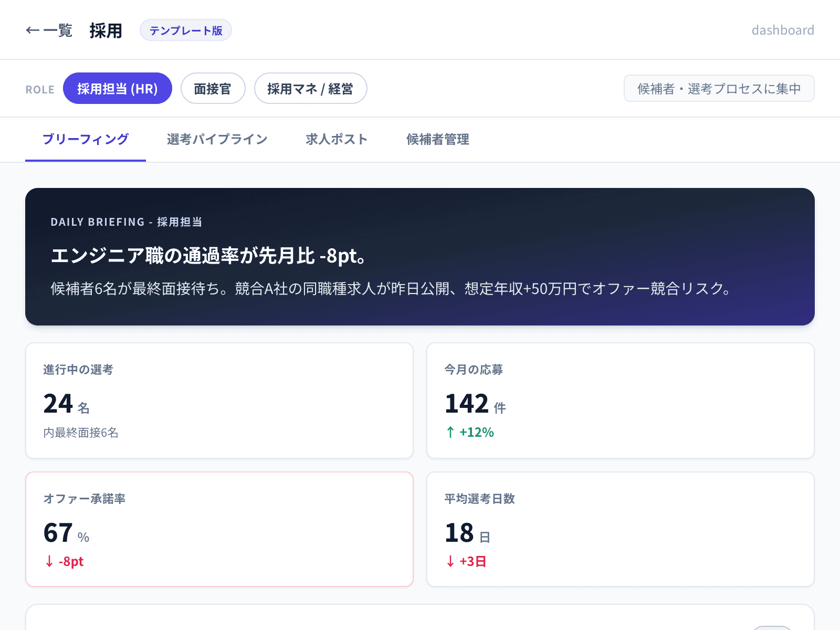Click the ↑ +12% trend indicator
840x630 pixels.
click(469, 432)
